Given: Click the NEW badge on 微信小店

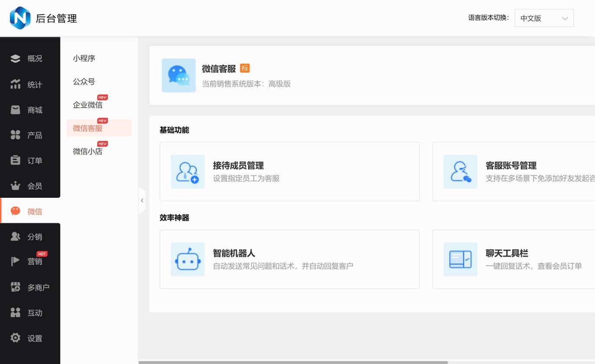Looking at the screenshot, I should coord(103,144).
